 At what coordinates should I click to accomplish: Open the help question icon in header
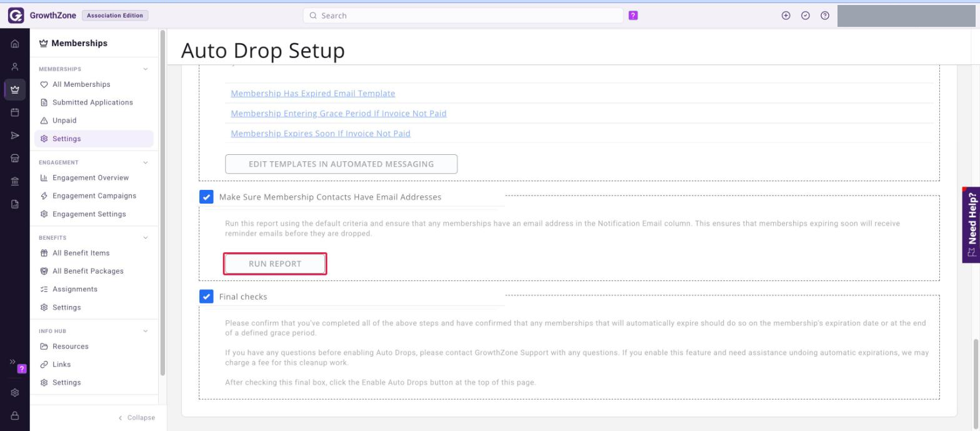tap(825, 16)
